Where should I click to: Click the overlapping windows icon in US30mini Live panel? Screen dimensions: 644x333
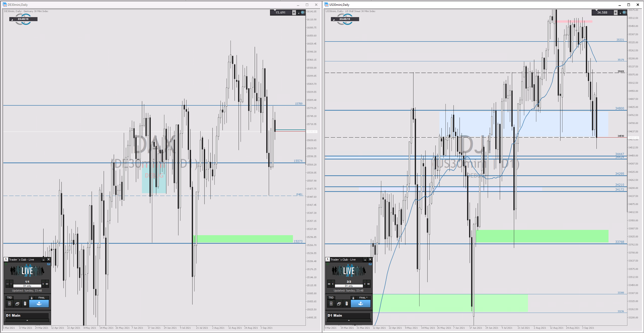(339, 304)
